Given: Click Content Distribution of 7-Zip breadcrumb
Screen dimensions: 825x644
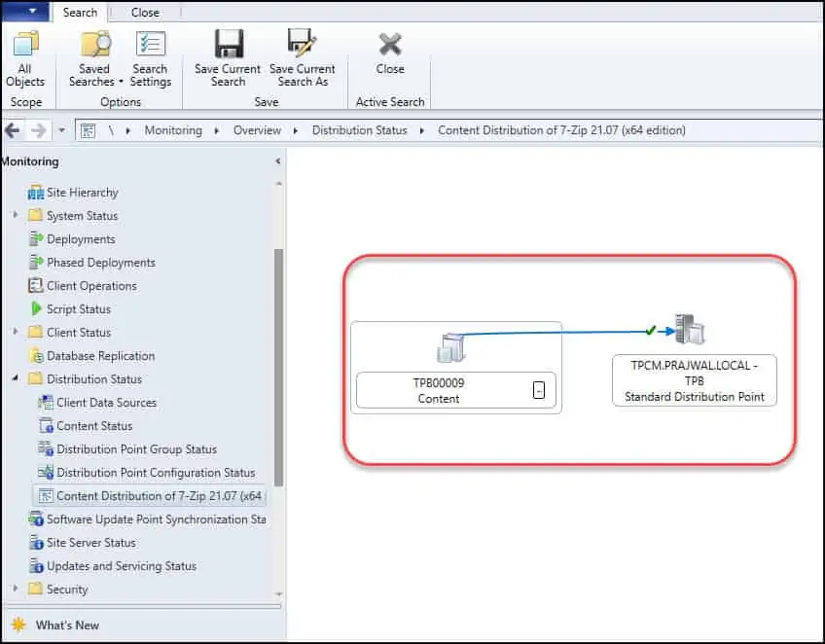Looking at the screenshot, I should pos(561,130).
